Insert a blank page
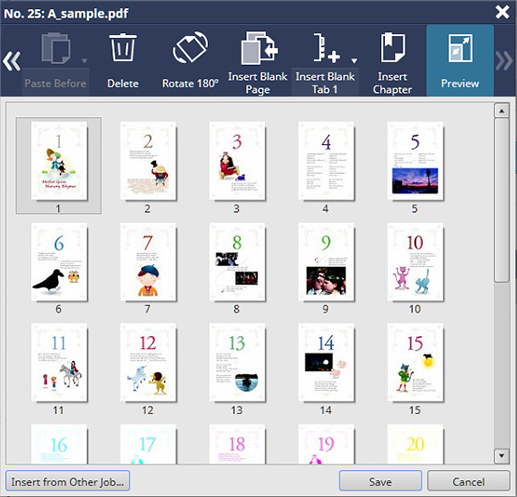Viewport: 517px width, 497px height. coord(257,63)
